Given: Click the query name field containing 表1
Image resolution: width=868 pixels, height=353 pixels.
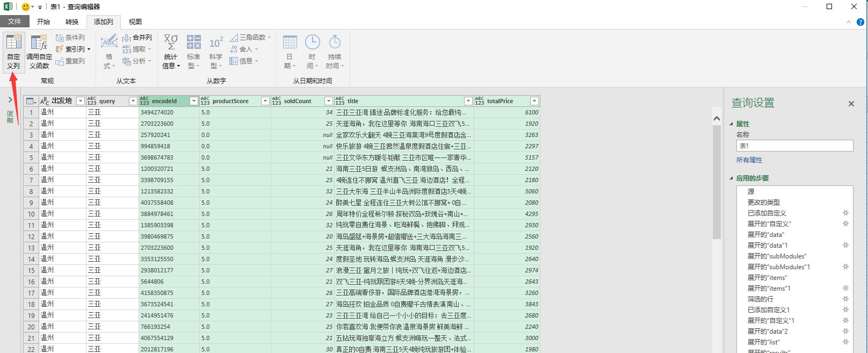Looking at the screenshot, I should tap(794, 146).
